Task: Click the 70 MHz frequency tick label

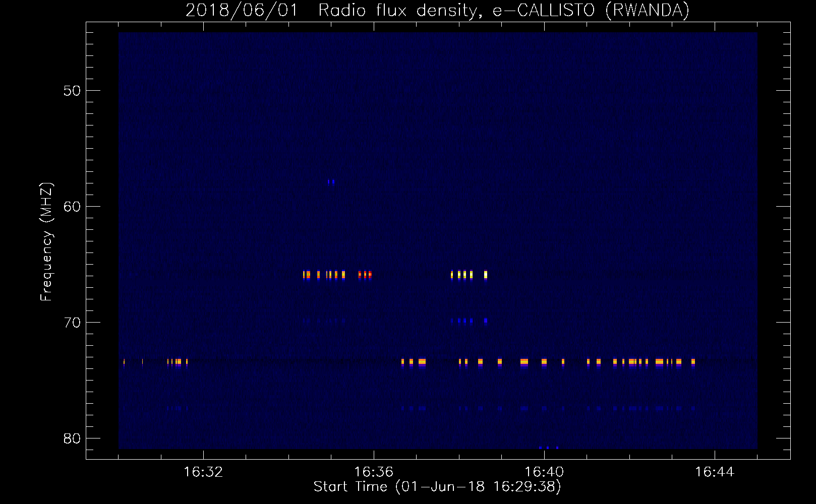Action: click(73, 323)
